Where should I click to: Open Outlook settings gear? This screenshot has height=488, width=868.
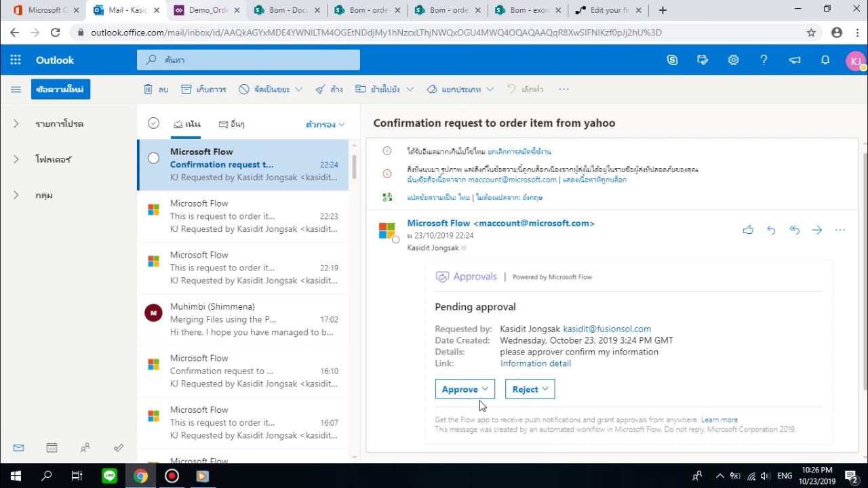tap(733, 60)
